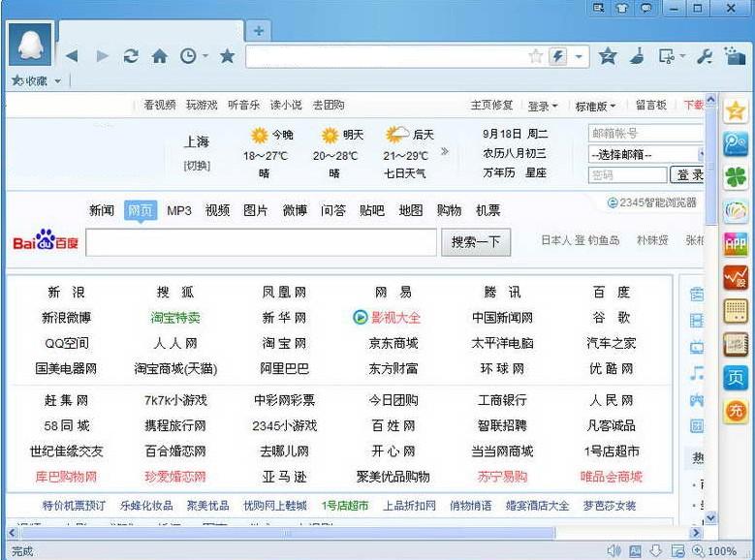755x560 pixels.
Task: Select the MP3 search tab
Action: [x=179, y=210]
